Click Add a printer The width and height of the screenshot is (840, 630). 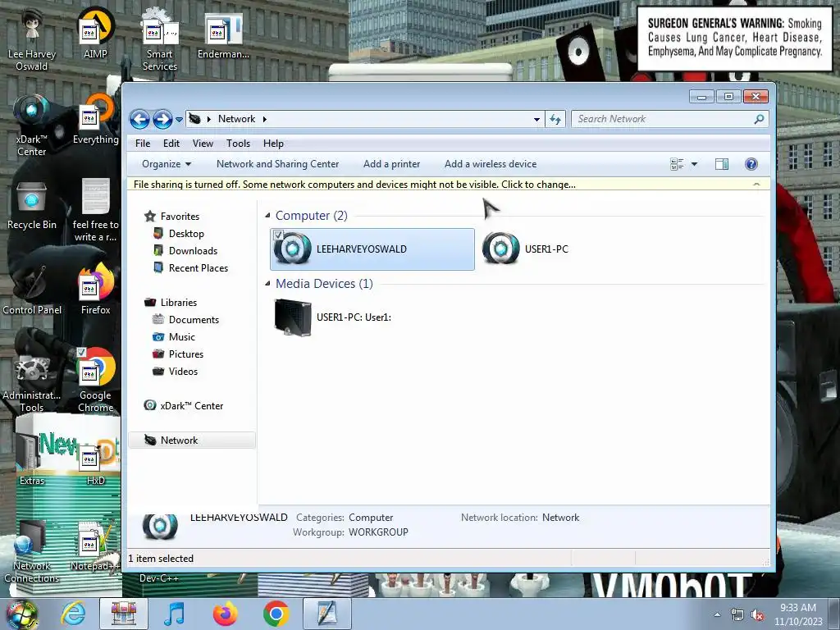(x=391, y=164)
